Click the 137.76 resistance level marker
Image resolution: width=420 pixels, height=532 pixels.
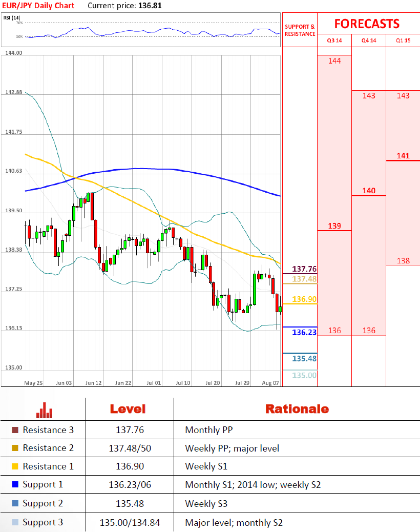click(304, 269)
